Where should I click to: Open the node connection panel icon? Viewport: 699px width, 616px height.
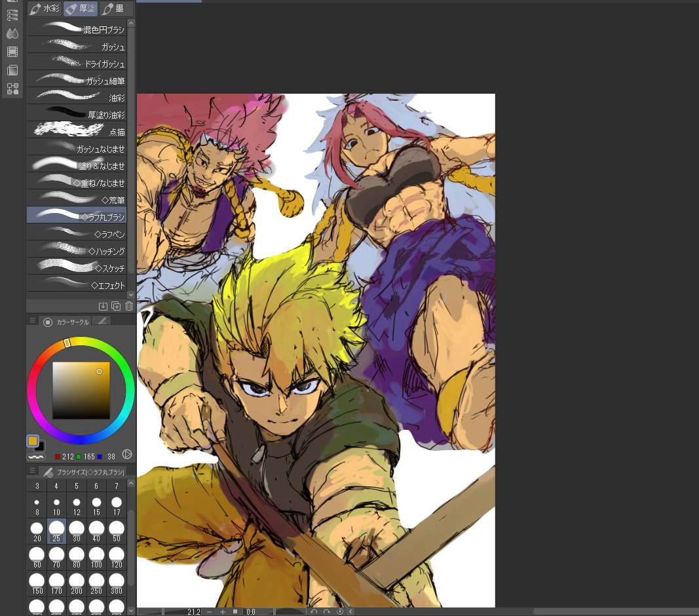[12, 88]
